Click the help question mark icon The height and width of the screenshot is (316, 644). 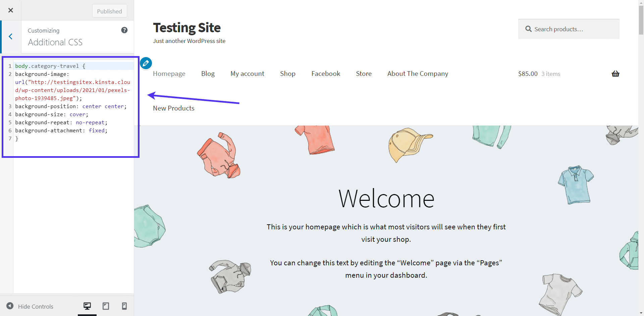(124, 30)
